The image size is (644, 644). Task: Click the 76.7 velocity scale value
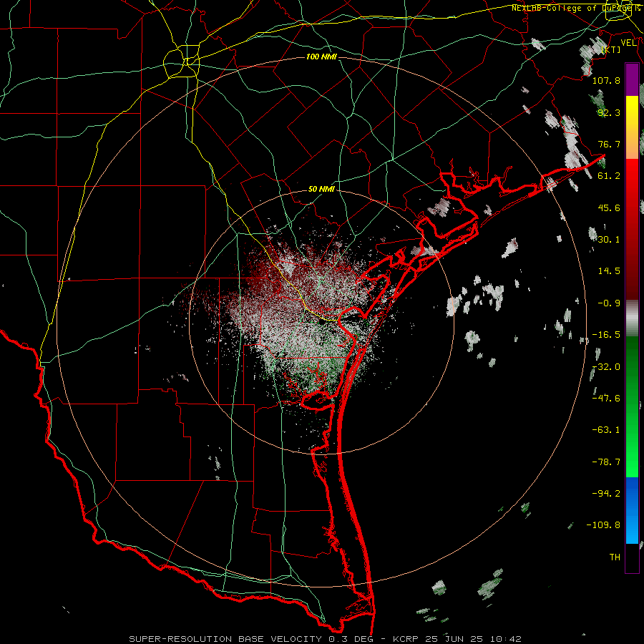(609, 144)
